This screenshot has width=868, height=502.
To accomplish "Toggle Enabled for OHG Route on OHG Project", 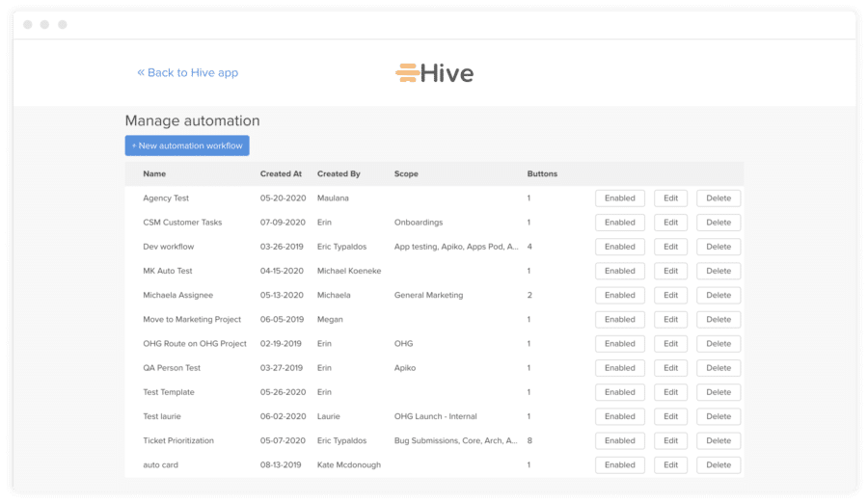I will (619, 343).
